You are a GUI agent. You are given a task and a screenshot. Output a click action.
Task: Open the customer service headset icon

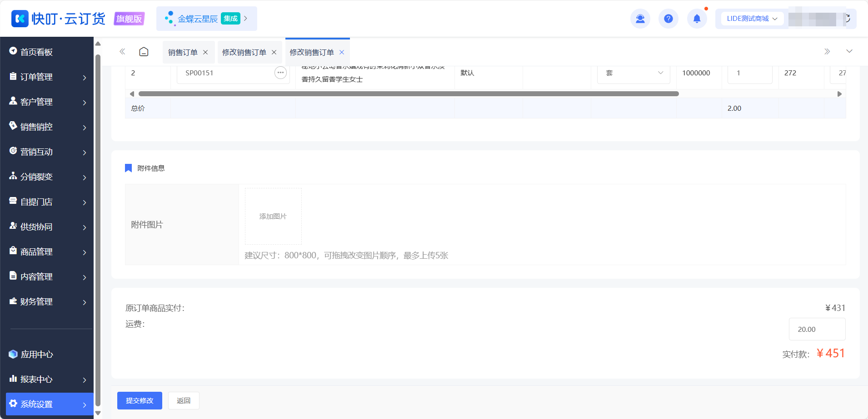(640, 19)
